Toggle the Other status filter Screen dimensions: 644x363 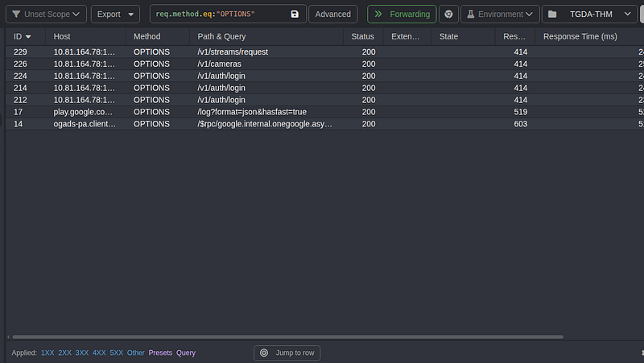click(x=135, y=353)
